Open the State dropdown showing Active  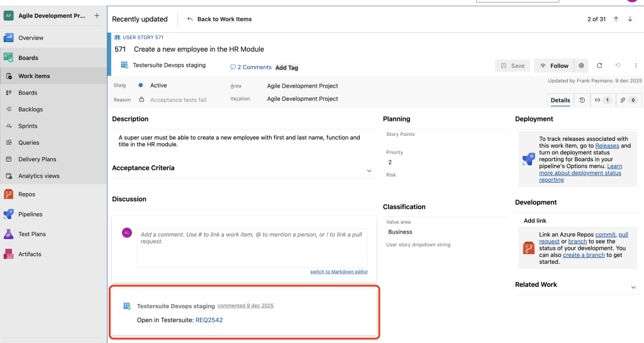coord(158,86)
